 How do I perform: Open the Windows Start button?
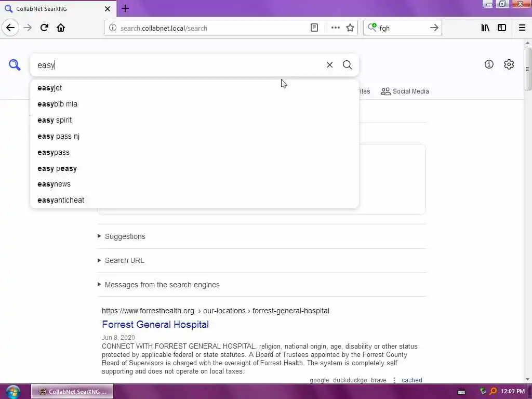click(x=12, y=392)
